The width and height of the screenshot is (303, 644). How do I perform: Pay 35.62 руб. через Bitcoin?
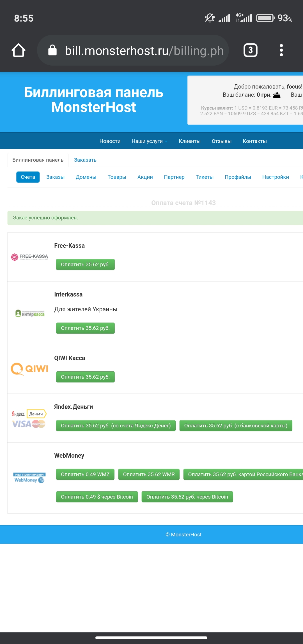[187, 497]
